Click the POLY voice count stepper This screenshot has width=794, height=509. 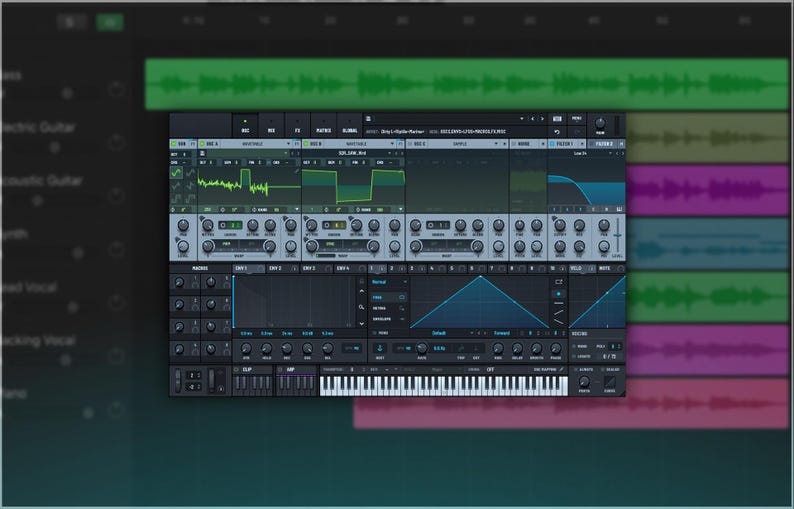pyautogui.click(x=615, y=346)
